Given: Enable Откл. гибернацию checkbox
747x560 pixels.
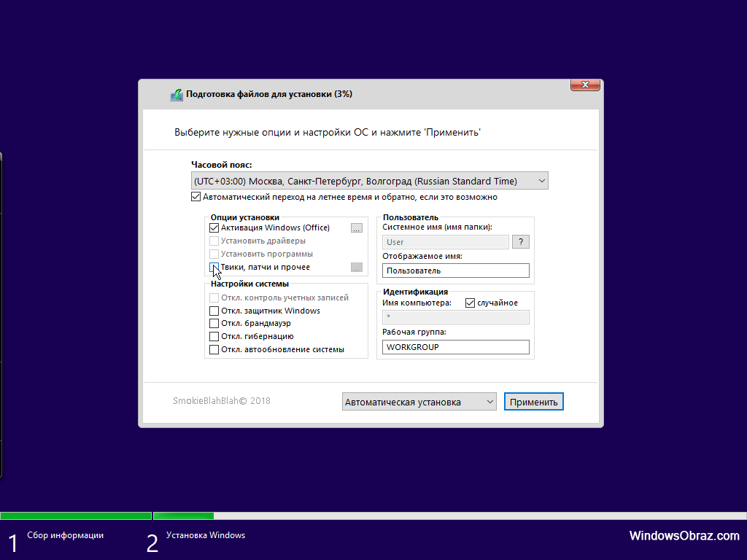Looking at the screenshot, I should (214, 336).
